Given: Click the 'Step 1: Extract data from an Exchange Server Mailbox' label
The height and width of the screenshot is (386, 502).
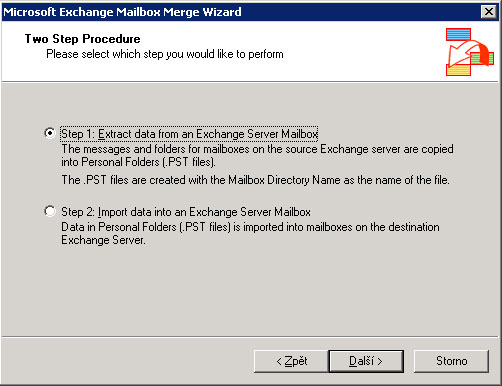Looking at the screenshot, I should pyautogui.click(x=189, y=134).
